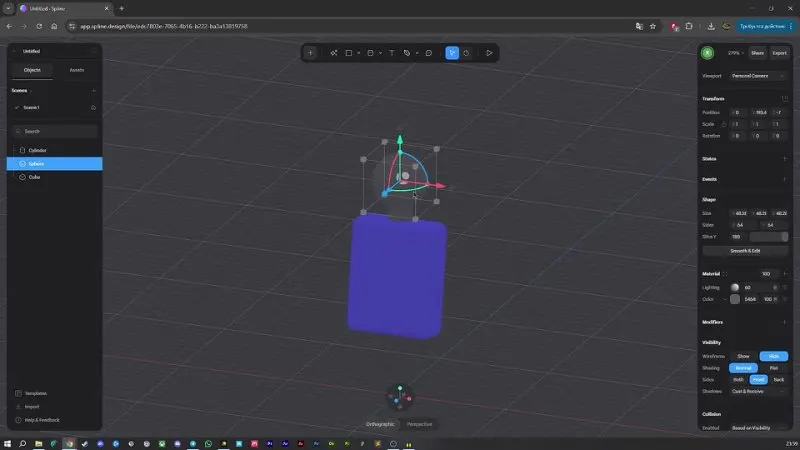Set Wireframe to Hide
Viewport: 800px width, 450px height.
(773, 356)
